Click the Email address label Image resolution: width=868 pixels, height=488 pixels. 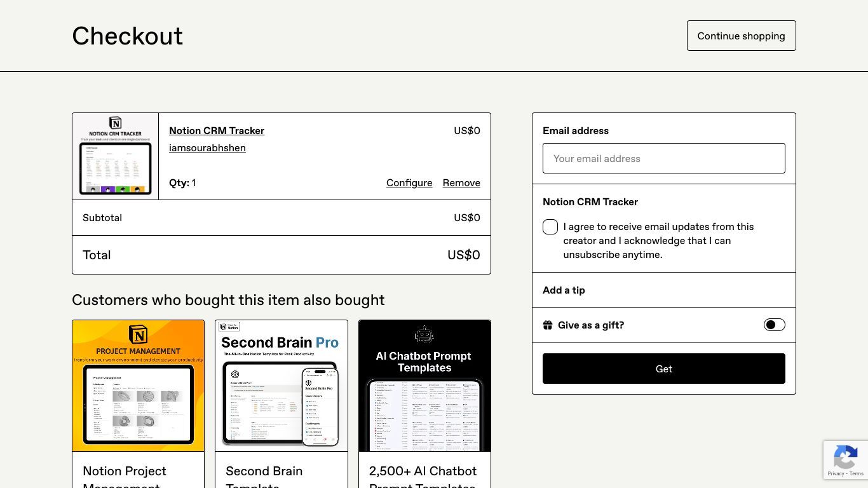pyautogui.click(x=576, y=131)
